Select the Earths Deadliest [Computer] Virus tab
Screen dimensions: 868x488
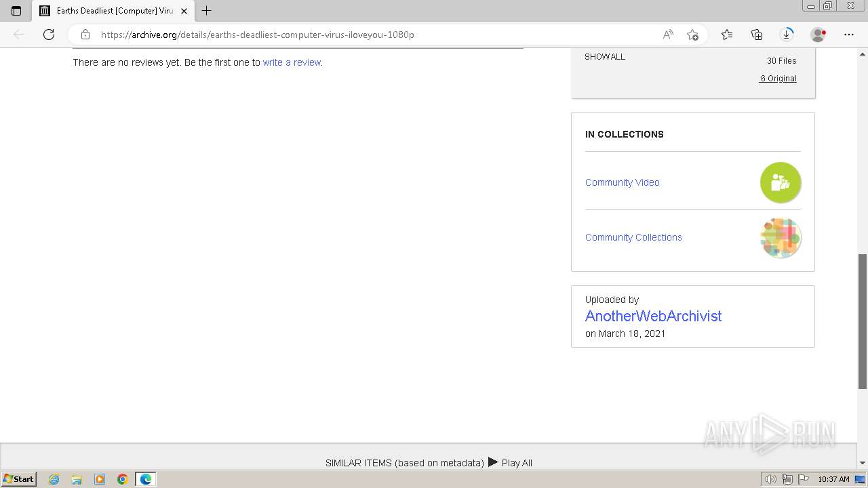coord(114,11)
